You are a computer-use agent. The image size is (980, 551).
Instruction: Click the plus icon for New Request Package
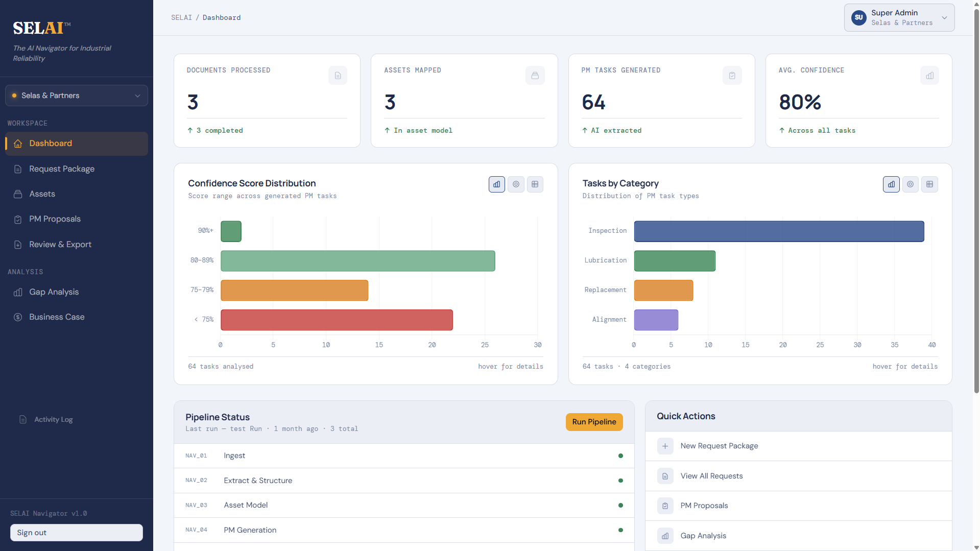[x=665, y=446]
